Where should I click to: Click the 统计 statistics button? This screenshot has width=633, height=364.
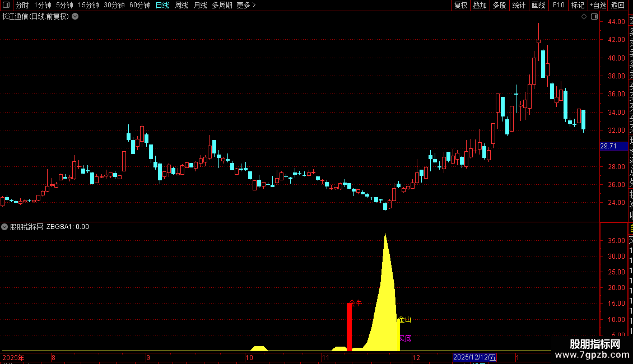point(519,5)
